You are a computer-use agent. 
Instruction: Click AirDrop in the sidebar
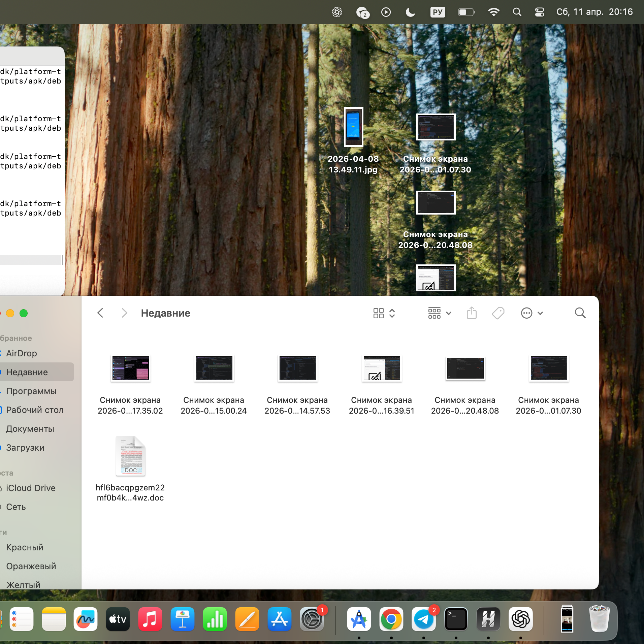tap(22, 353)
